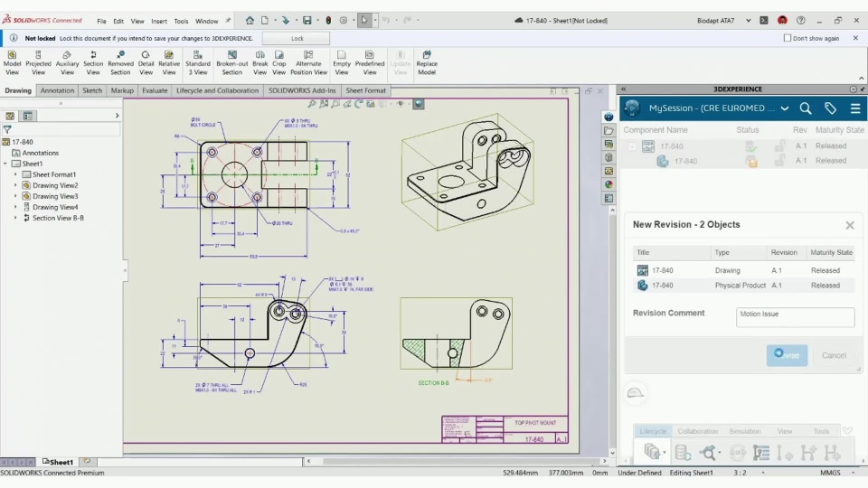Click the Save icon in top toolbar
Image resolution: width=868 pixels, height=488 pixels.
point(307,21)
